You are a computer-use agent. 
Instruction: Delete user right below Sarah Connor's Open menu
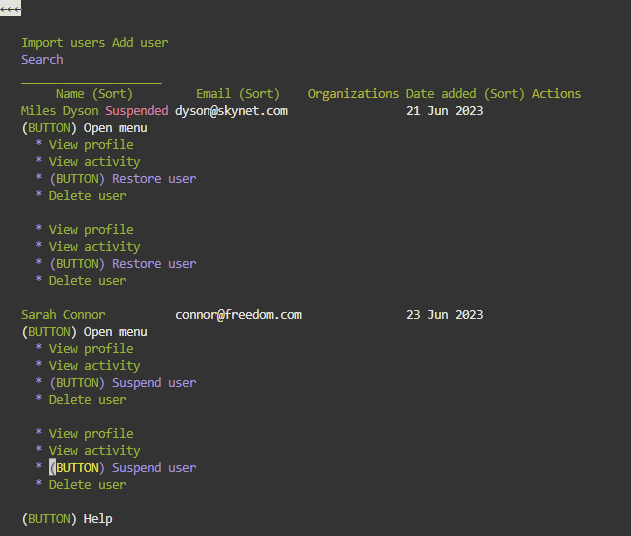point(88,400)
